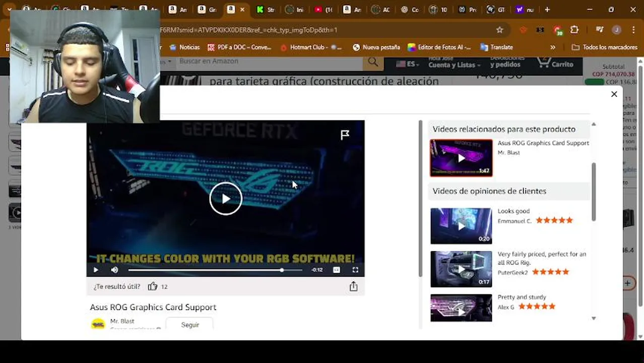The height and width of the screenshot is (363, 644).
Task: Open the Editor de Fotos AI bookmark
Action: [x=439, y=47]
